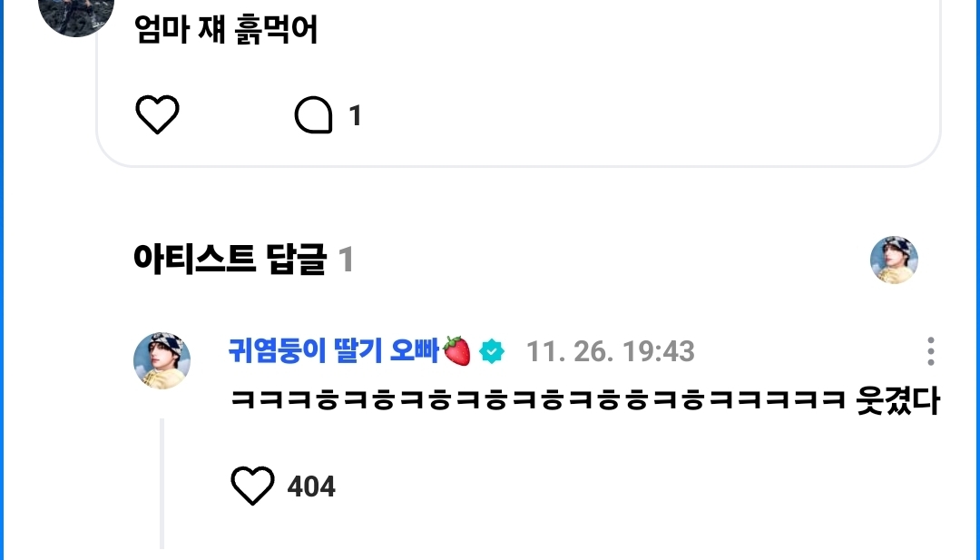Open the profile picture beside the artist reply
Screen dimensions: 980x560
[x=162, y=360]
